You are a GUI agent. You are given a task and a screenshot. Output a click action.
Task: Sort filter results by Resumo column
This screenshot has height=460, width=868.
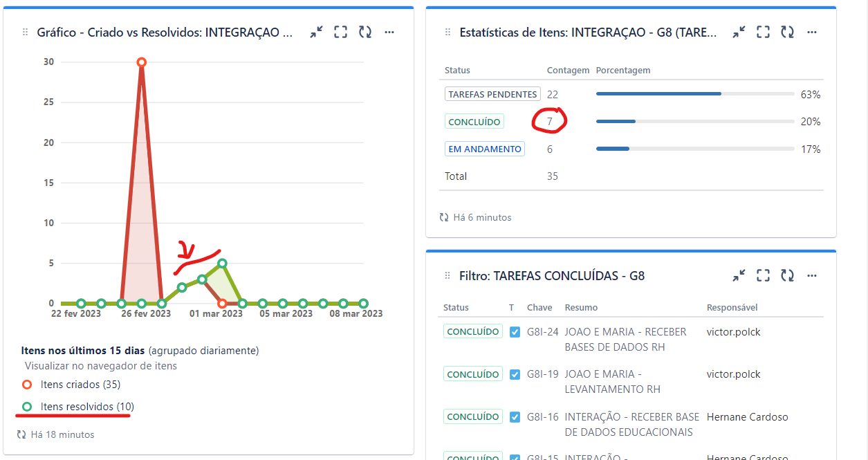pyautogui.click(x=581, y=308)
